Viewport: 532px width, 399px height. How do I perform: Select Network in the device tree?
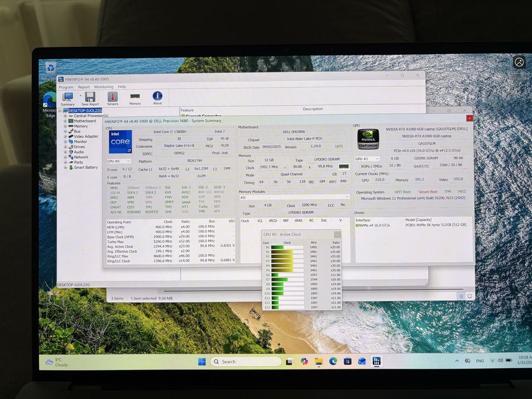(x=81, y=157)
